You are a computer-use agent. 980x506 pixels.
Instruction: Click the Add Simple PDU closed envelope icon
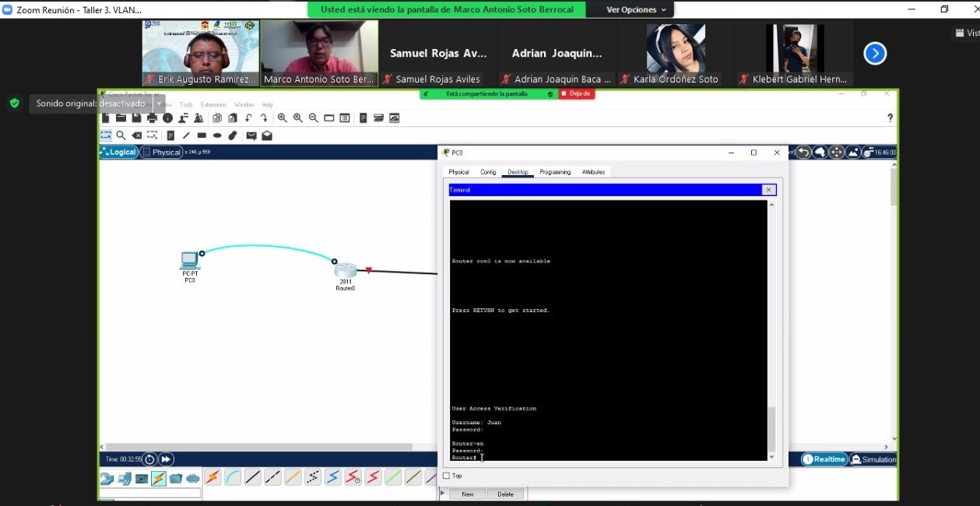(251, 135)
